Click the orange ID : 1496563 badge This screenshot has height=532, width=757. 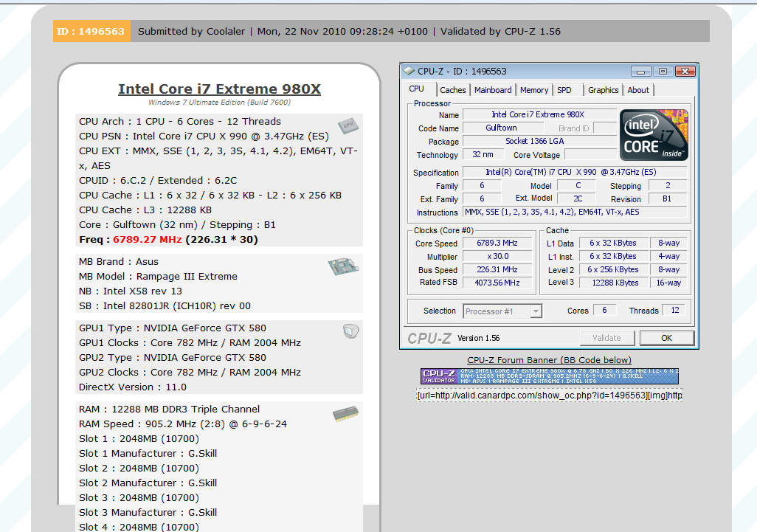click(91, 31)
